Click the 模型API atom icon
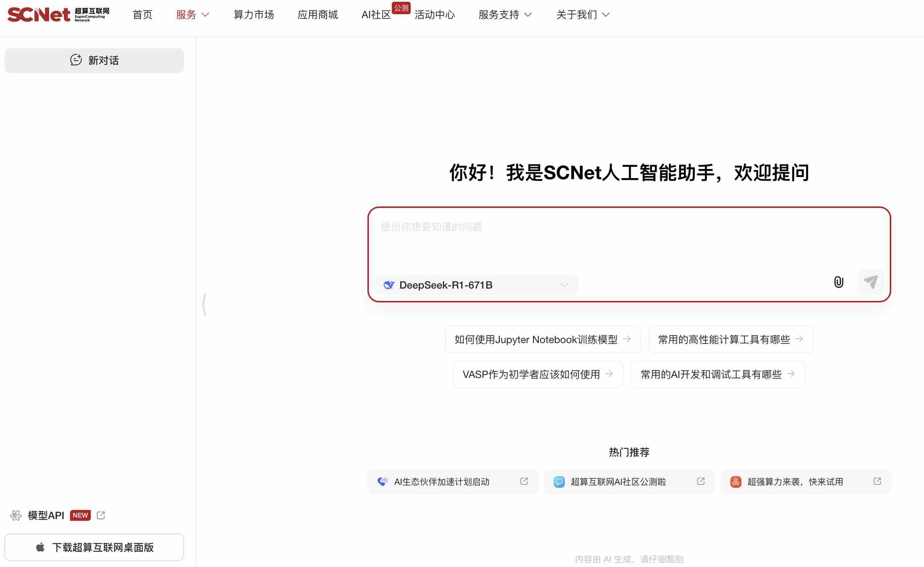 click(x=16, y=515)
